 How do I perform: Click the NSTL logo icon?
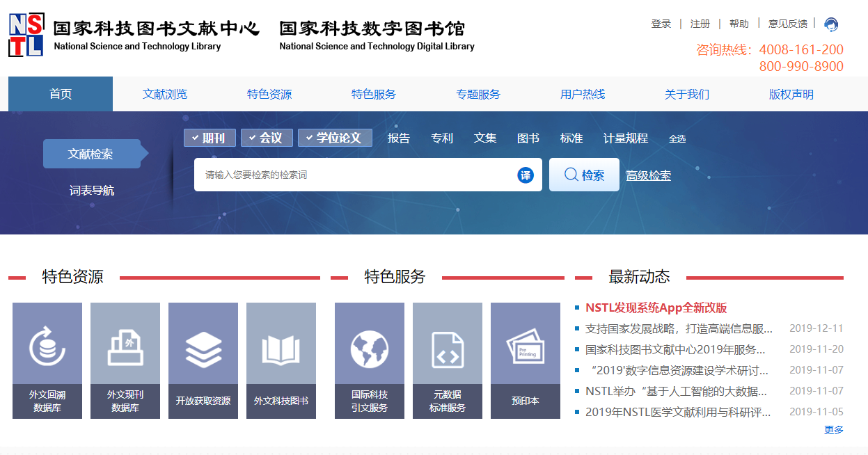point(26,35)
